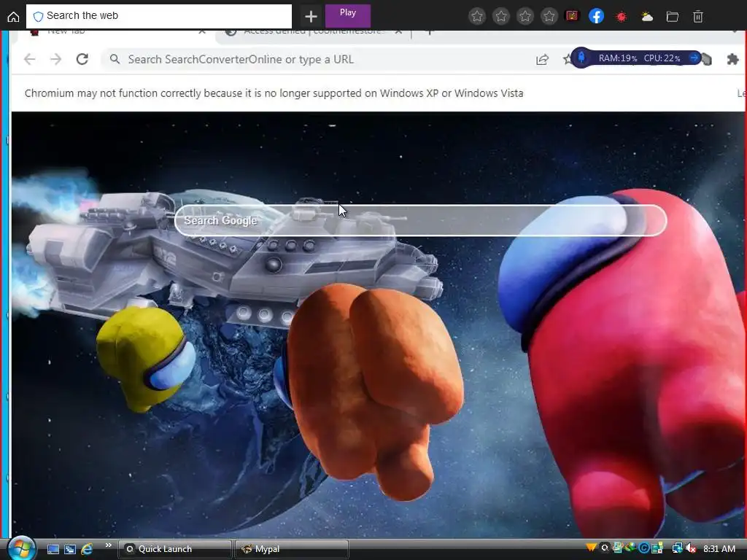747x560 pixels.
Task: Open the weather icon
Action: point(647,17)
